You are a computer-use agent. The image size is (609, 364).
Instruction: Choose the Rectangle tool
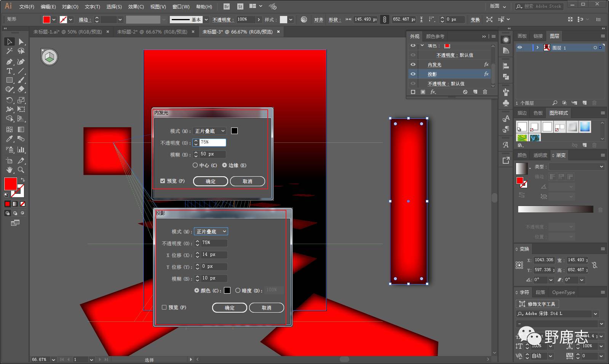point(9,80)
